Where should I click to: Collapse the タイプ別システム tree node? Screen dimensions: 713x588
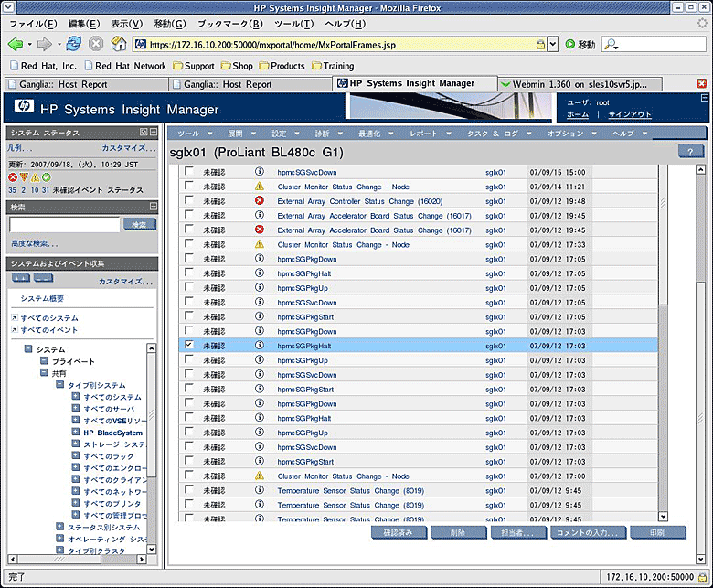[x=59, y=384]
